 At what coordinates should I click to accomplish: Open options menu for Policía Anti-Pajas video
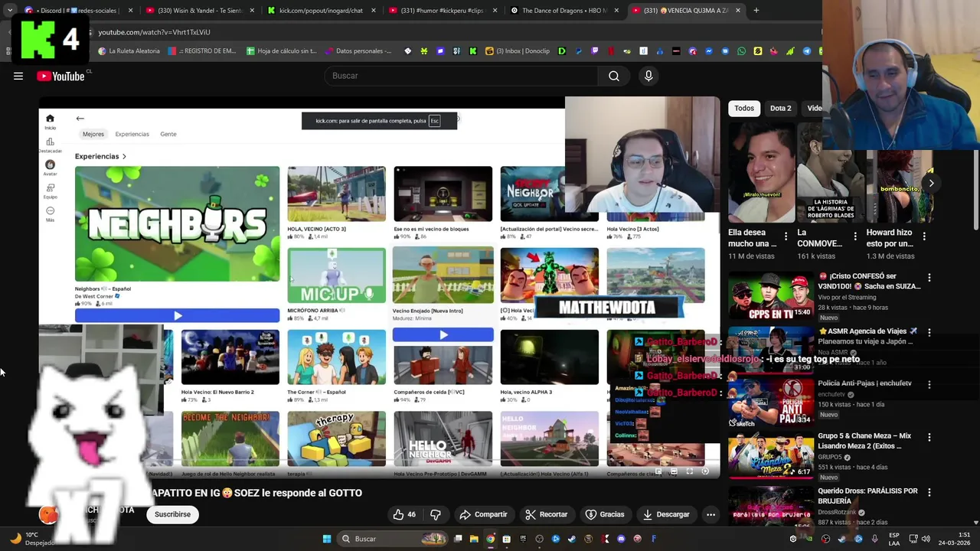point(929,384)
